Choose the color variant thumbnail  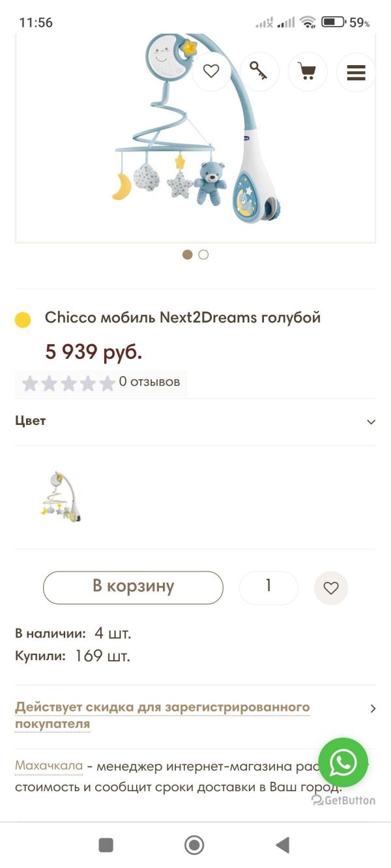(60, 497)
